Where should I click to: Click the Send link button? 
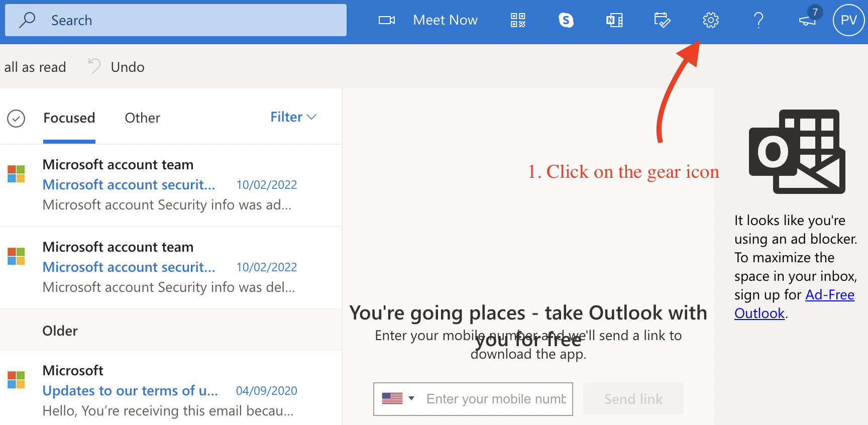(x=633, y=399)
